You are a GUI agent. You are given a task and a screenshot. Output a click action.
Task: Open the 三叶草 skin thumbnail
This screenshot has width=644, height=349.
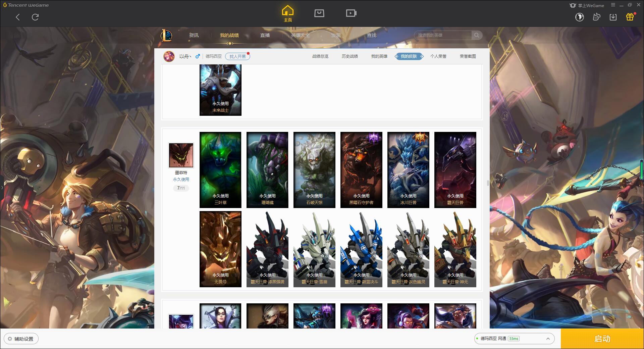[220, 170]
